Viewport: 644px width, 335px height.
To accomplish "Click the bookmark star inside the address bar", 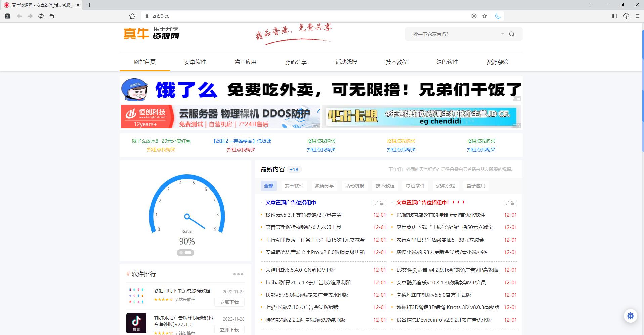I will tap(485, 16).
